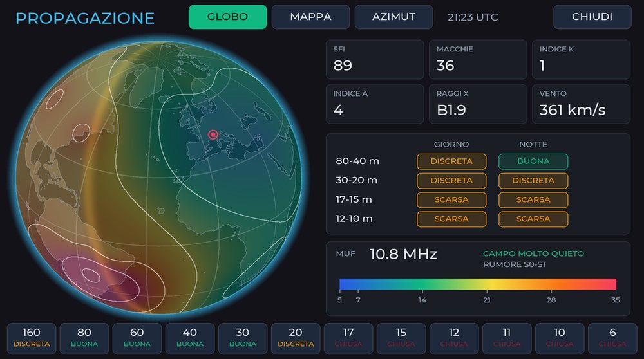The height and width of the screenshot is (359, 644).
Task: Switch to the GLOBO view tab
Action: point(227,17)
